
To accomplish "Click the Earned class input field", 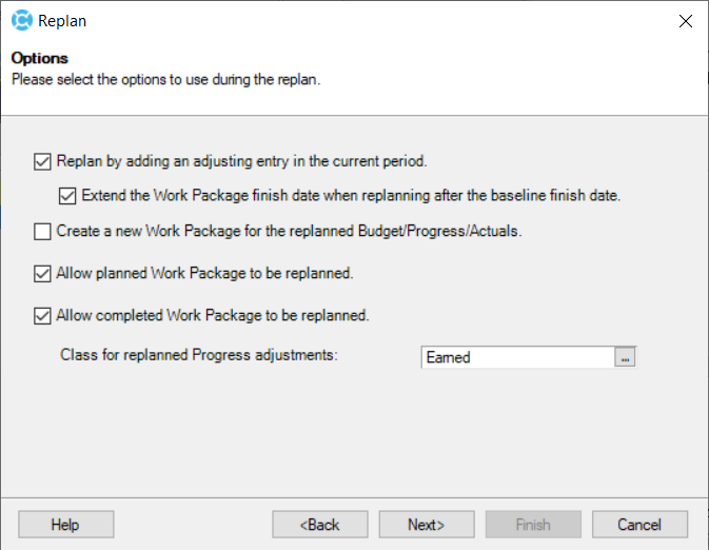I will coord(518,357).
